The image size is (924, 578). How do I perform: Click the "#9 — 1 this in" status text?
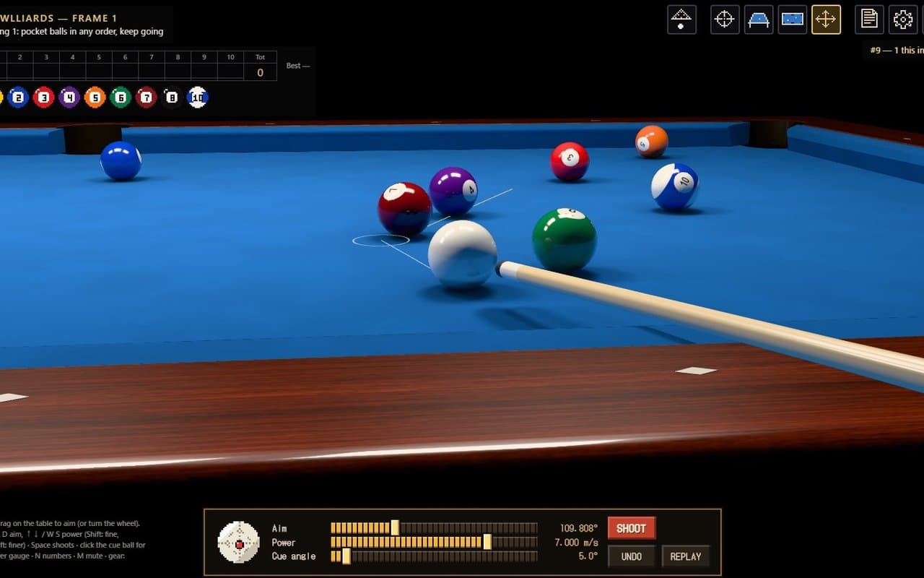coord(897,51)
